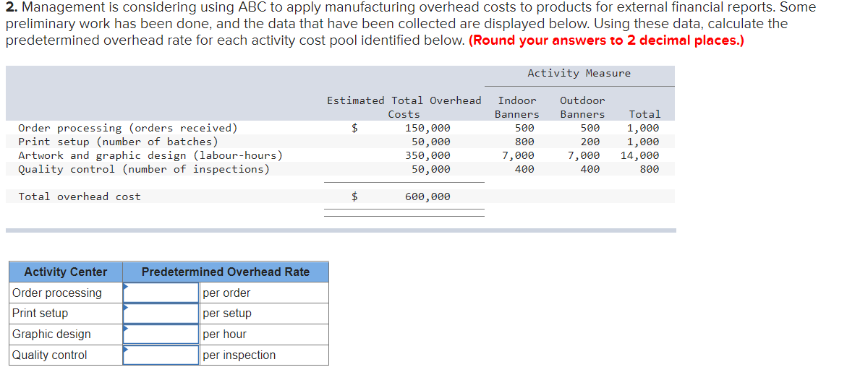Click the 'per hour' unit label

224,334
